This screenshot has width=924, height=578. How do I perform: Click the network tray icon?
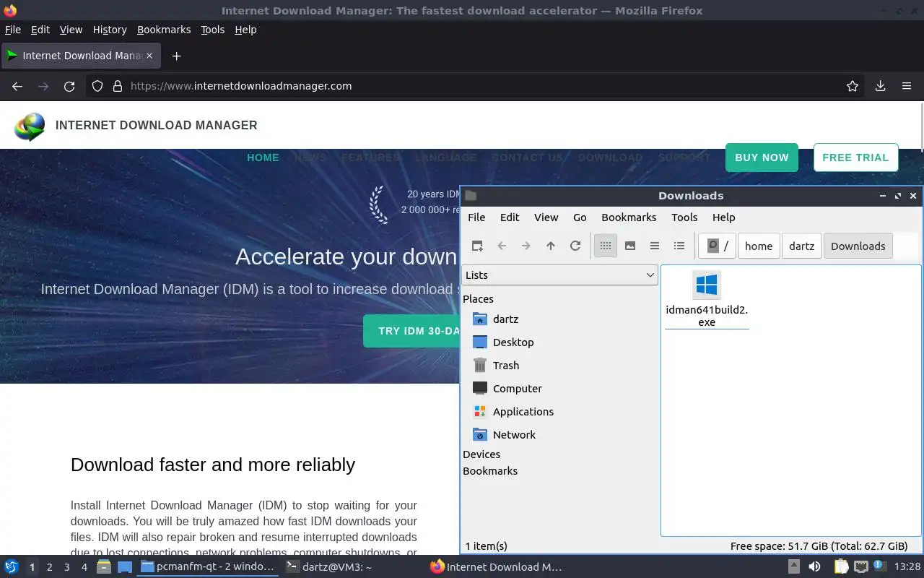[x=861, y=567]
